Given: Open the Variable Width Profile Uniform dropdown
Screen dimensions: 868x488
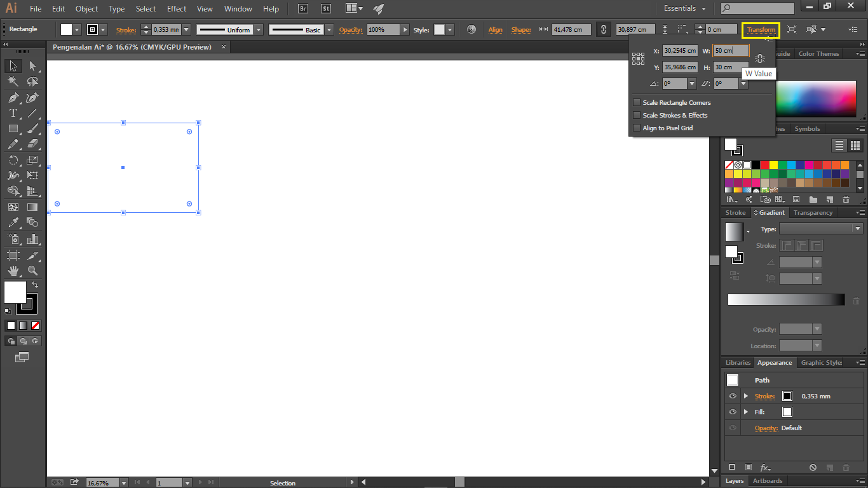Looking at the screenshot, I should tap(259, 30).
